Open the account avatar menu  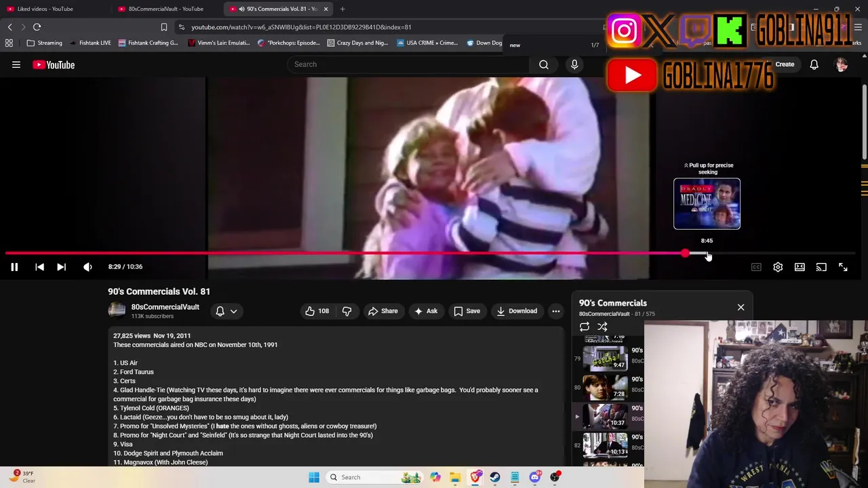pos(842,64)
